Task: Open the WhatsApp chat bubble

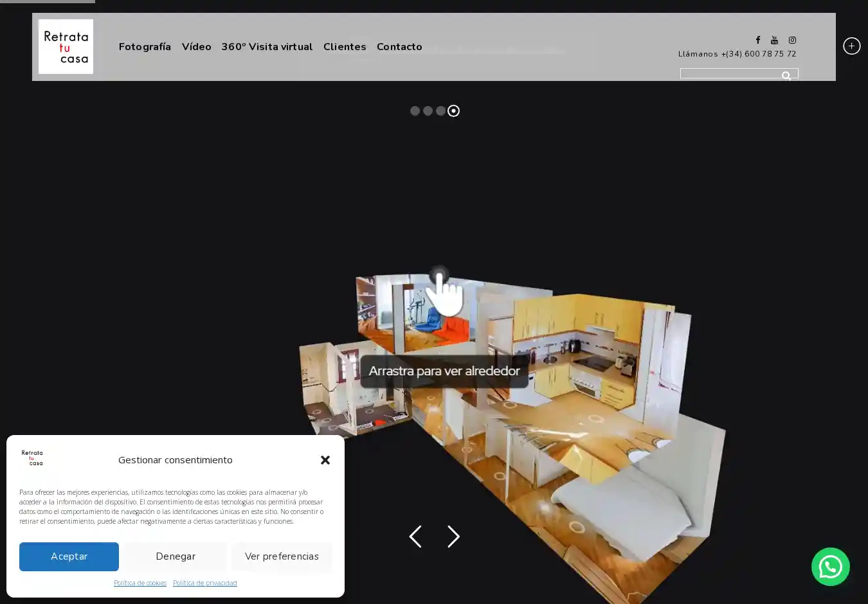Action: [x=830, y=567]
